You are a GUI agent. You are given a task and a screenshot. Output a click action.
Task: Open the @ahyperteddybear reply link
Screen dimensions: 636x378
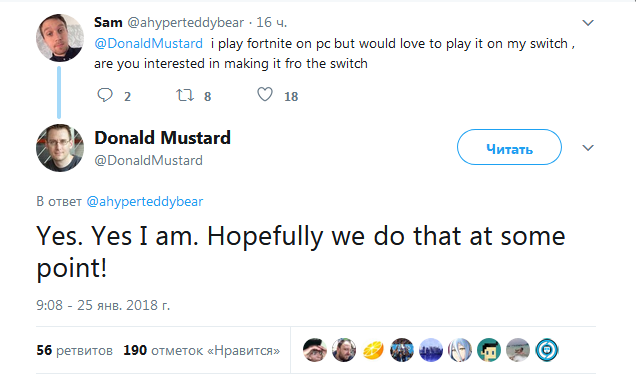point(145,201)
